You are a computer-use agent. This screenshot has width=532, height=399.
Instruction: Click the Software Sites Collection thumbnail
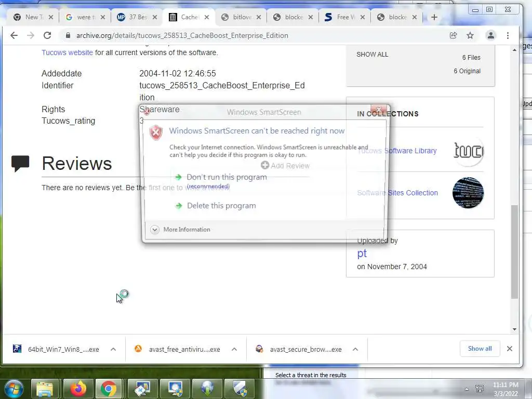point(468,192)
